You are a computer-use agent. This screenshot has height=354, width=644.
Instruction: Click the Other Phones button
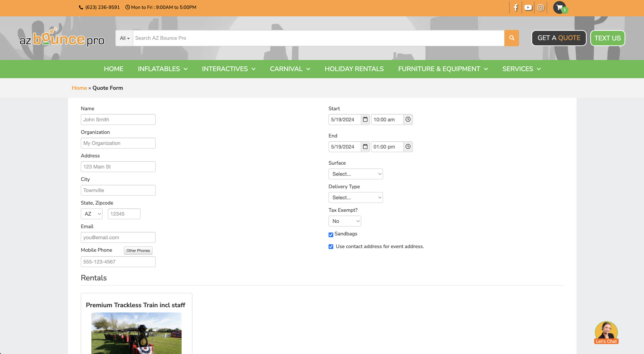138,250
